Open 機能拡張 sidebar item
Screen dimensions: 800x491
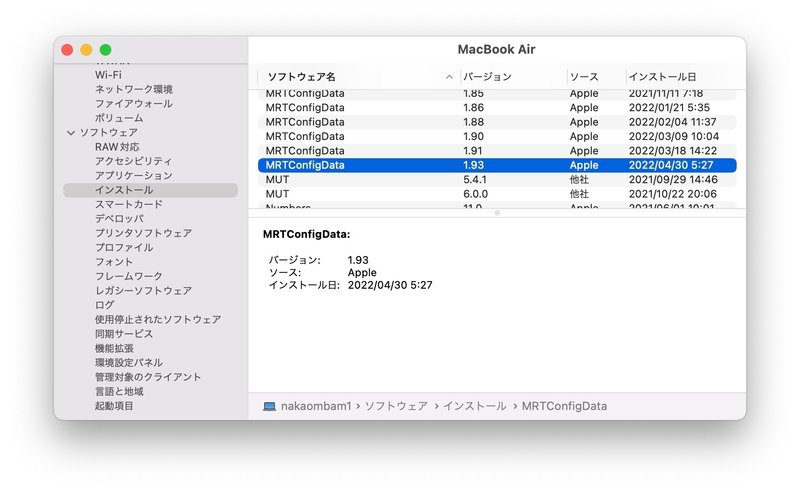coord(114,349)
